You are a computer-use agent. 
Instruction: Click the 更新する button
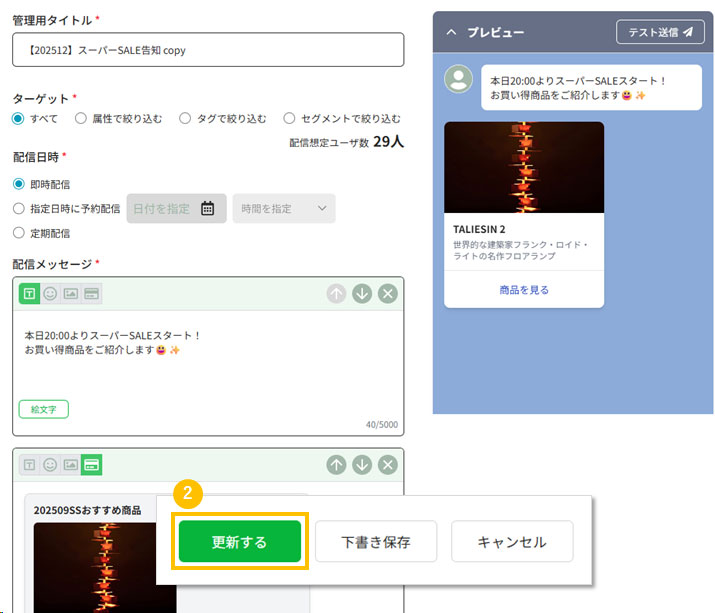[x=240, y=542]
